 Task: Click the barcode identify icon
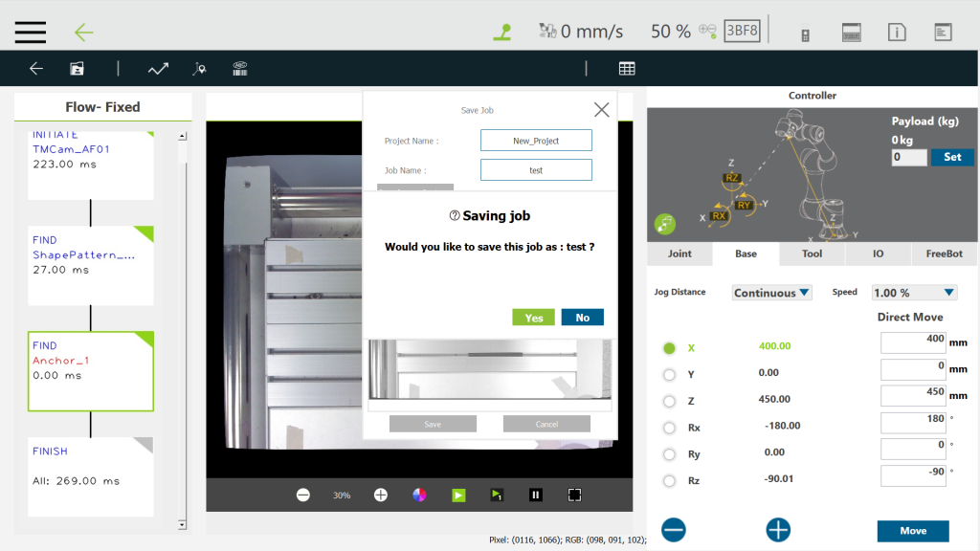[241, 69]
